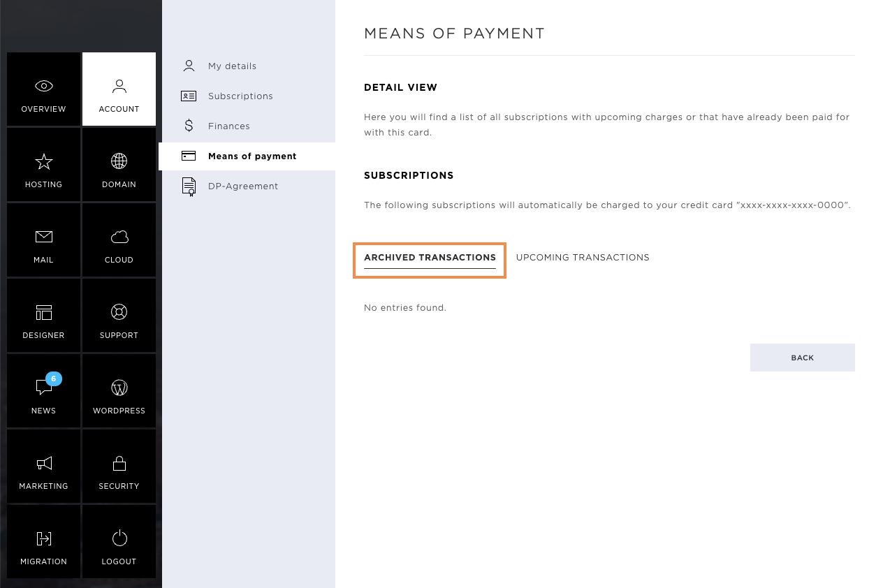Open the Cloud tile
Screen dimensions: 883x588
119,240
